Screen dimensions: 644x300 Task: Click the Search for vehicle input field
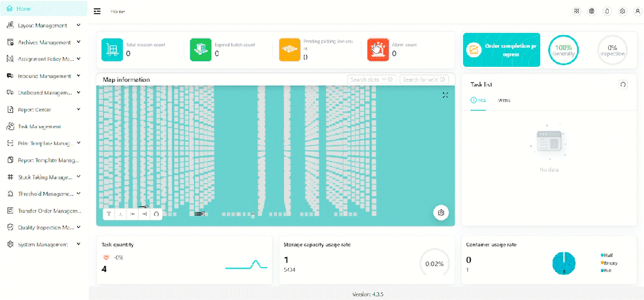tap(426, 79)
